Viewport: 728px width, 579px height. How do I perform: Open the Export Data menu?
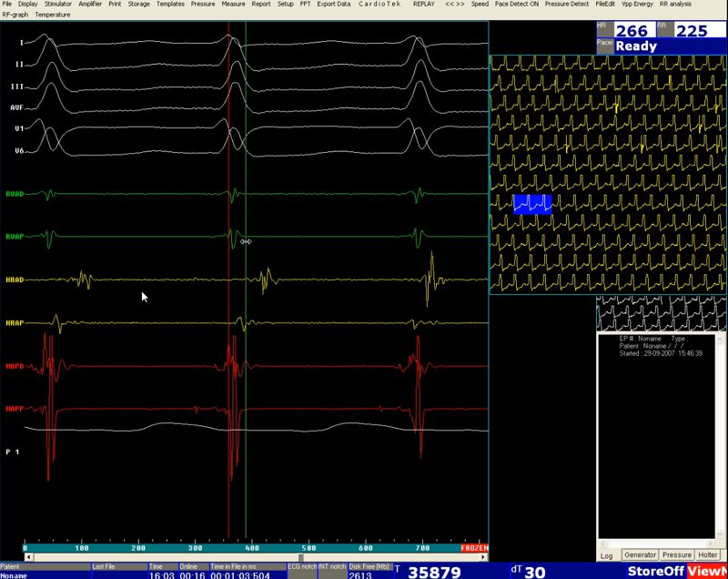tap(334, 4)
